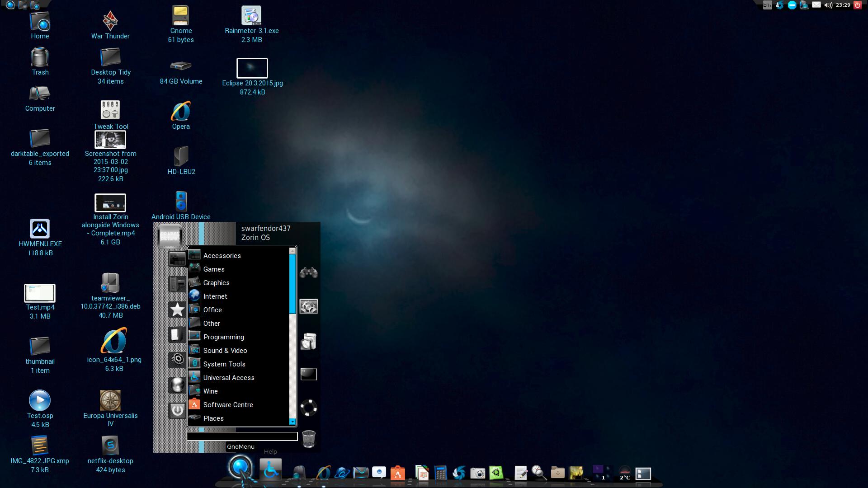Click the lifebuoy help icon in GnoMenu
Screen dimensions: 868x488
click(309, 408)
